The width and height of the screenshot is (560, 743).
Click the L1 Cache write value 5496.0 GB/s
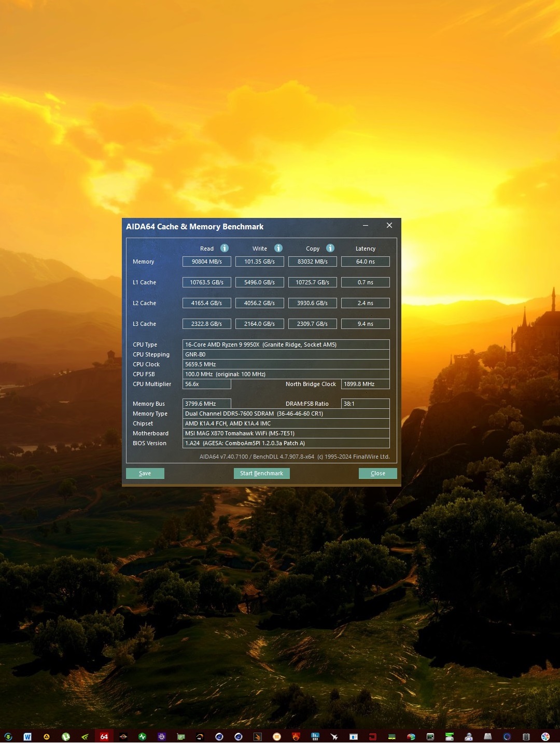pos(260,282)
